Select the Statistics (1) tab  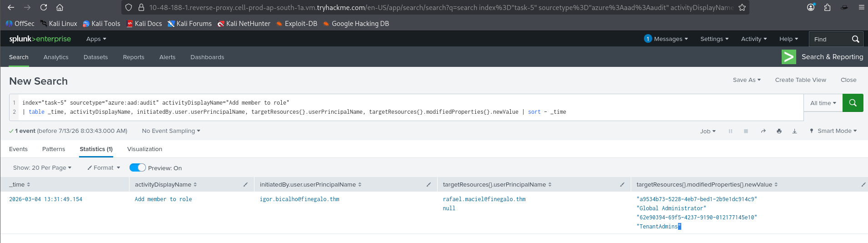click(96, 149)
